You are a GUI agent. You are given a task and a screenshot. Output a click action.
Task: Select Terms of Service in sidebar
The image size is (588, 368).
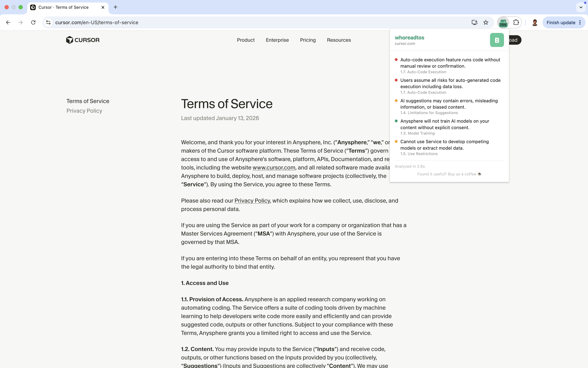[x=88, y=101]
